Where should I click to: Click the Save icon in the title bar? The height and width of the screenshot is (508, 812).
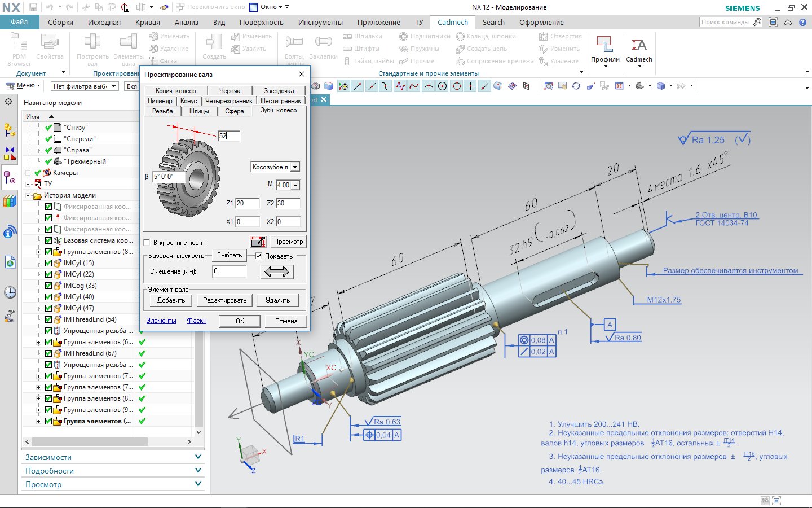[33, 7]
